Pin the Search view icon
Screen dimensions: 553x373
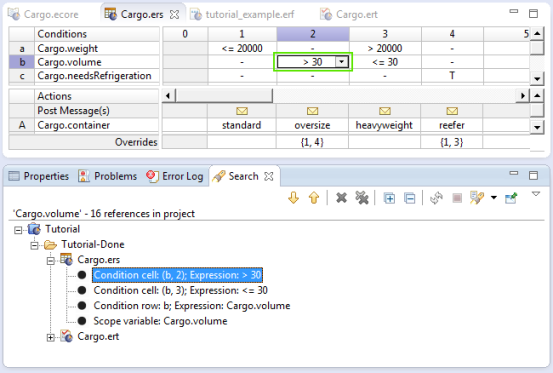pyautogui.click(x=511, y=198)
